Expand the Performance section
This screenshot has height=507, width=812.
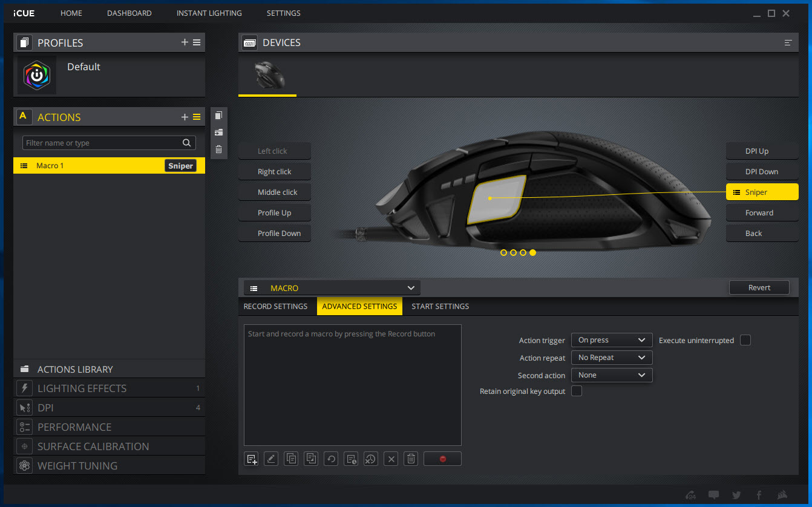point(109,427)
